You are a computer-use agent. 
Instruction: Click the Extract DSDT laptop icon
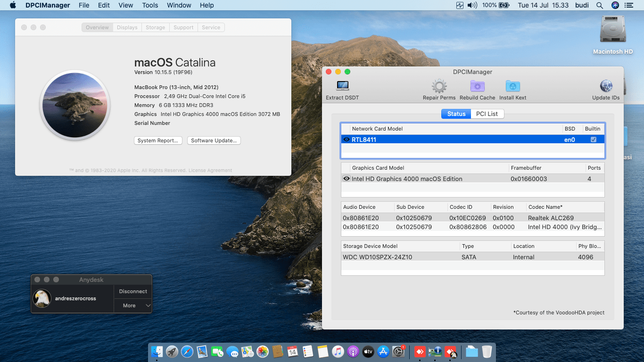342,89
